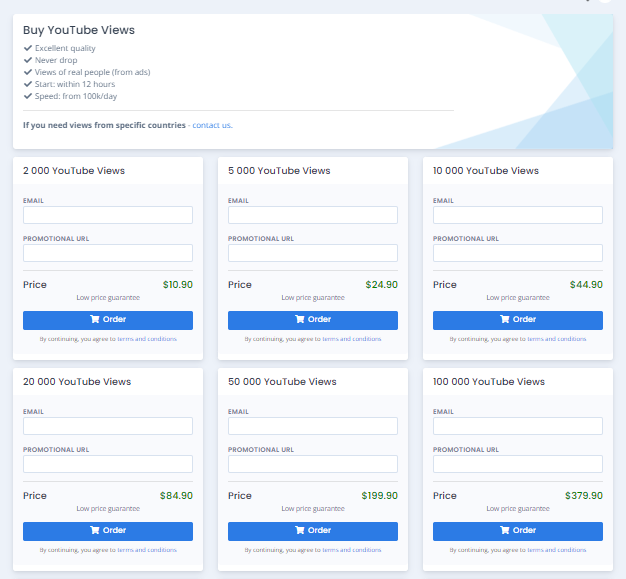Select the $379.90 price text
Viewport: 626px width, 579px height.
click(584, 495)
